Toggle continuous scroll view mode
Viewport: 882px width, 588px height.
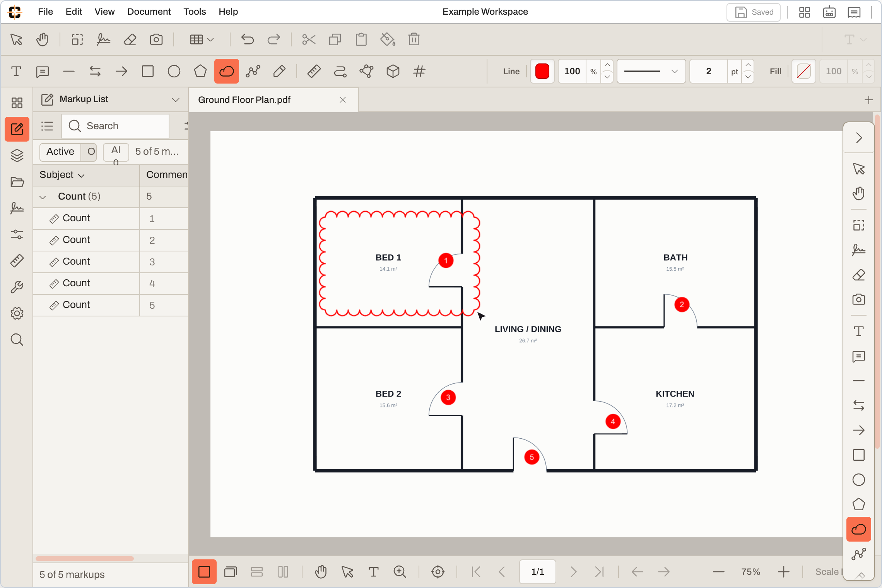[256, 572]
